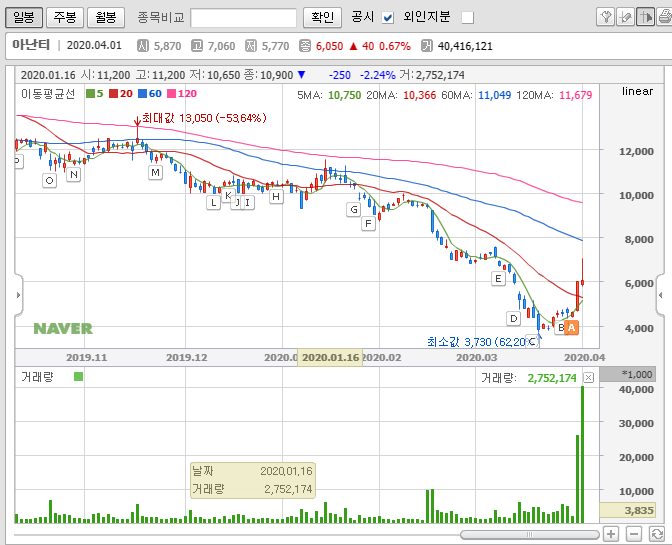Screen dimensions: 672x545
Task: Click the red 20-day MA swatch
Action: (113, 93)
